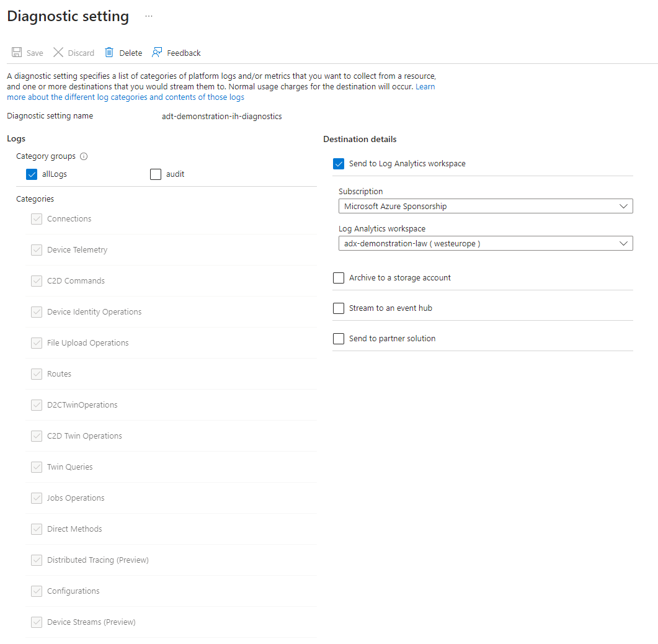Uncheck the allLogs category group checkbox
Image resolution: width=658 pixels, height=644 pixels.
pos(32,174)
